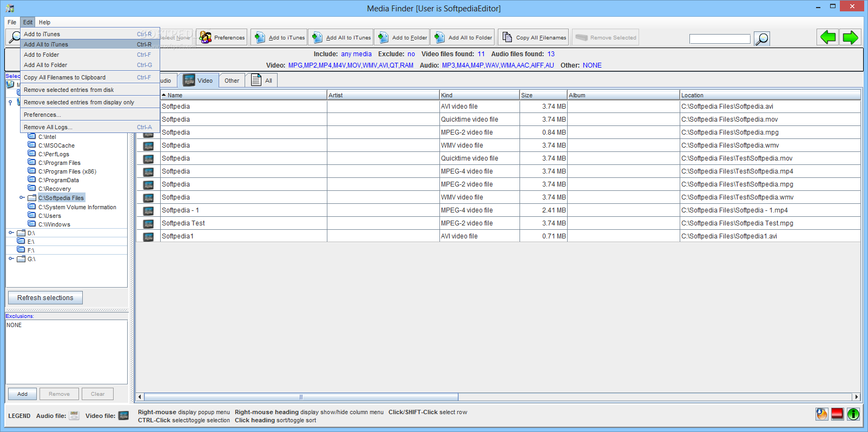Open the Help menu

pos(44,22)
